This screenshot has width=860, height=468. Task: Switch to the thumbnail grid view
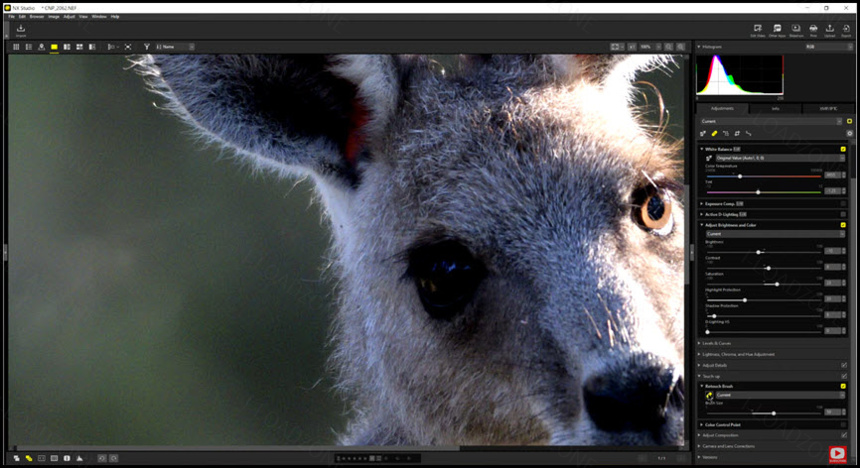[16, 47]
